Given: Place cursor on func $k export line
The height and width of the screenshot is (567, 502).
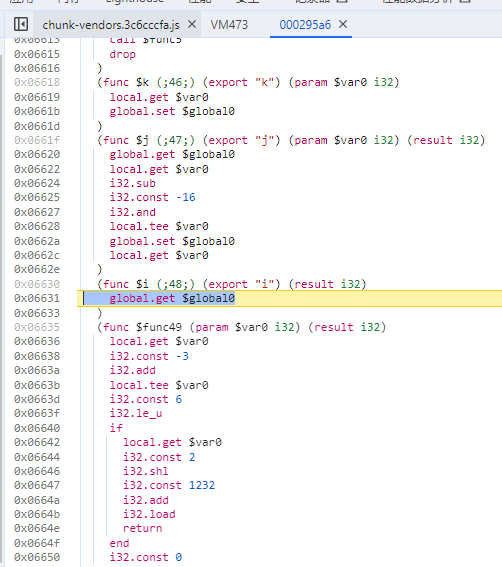Looking at the screenshot, I should click(x=248, y=82).
